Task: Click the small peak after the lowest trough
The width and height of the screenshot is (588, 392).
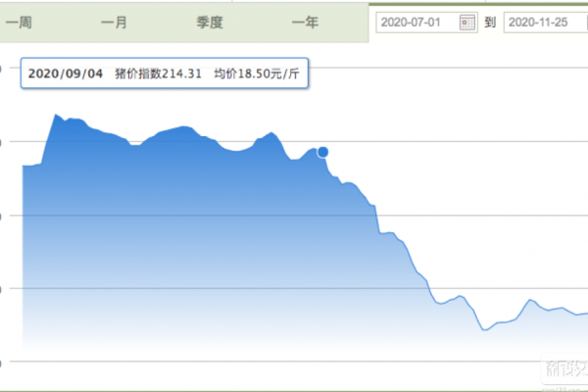Action: 530,300
